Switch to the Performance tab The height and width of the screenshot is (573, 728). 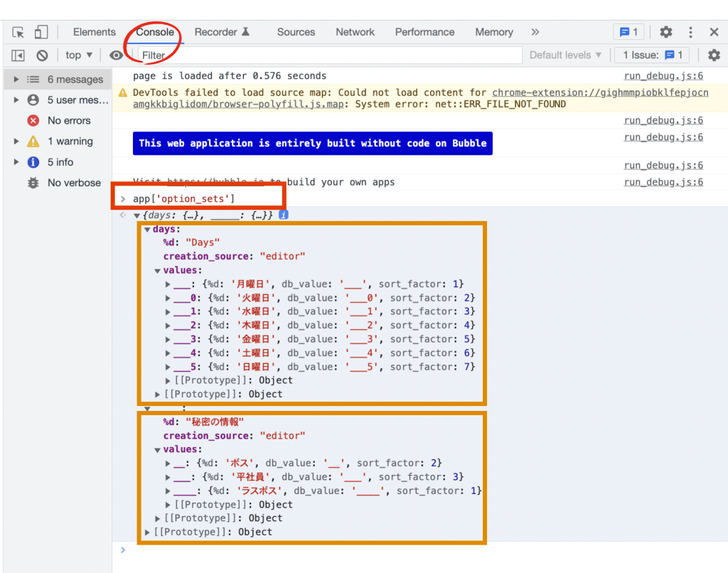click(425, 32)
